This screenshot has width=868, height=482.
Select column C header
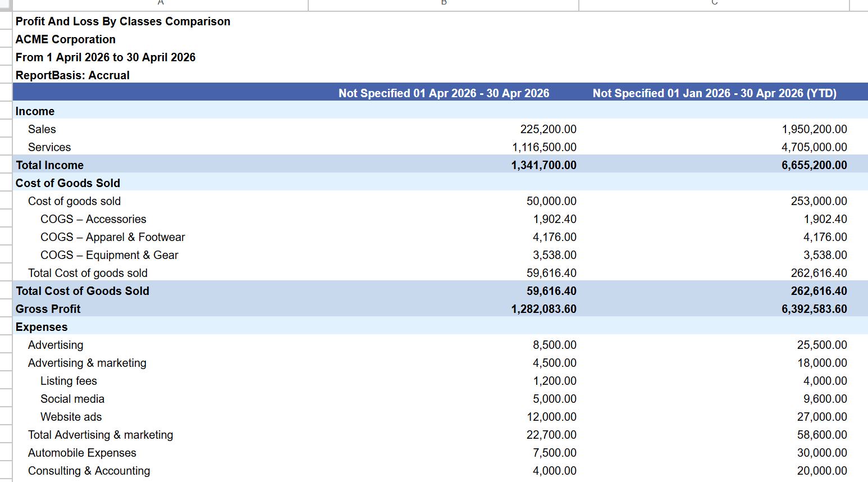pos(714,4)
